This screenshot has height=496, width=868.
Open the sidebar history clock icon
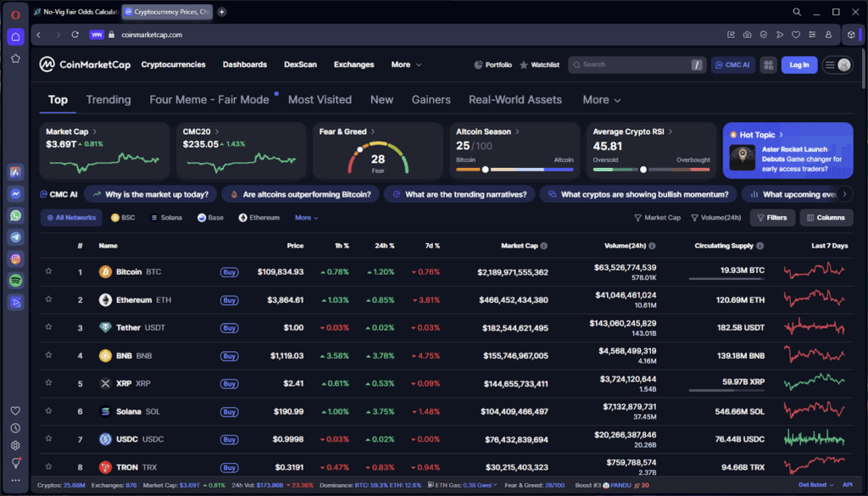pyautogui.click(x=15, y=428)
